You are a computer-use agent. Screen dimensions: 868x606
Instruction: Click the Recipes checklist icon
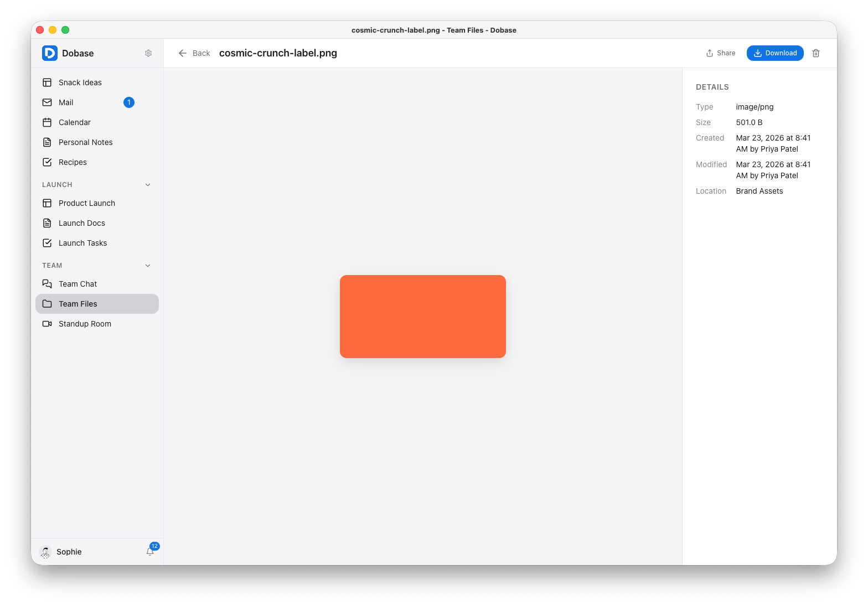pos(47,162)
